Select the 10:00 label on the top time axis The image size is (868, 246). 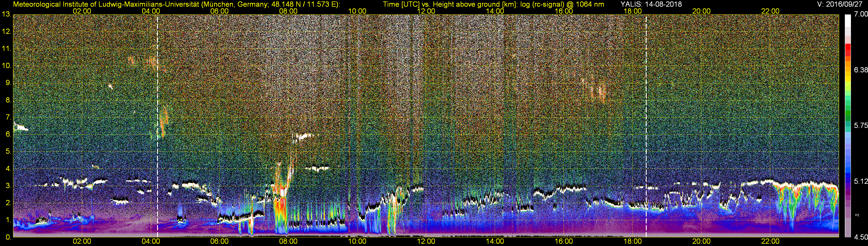(x=357, y=11)
